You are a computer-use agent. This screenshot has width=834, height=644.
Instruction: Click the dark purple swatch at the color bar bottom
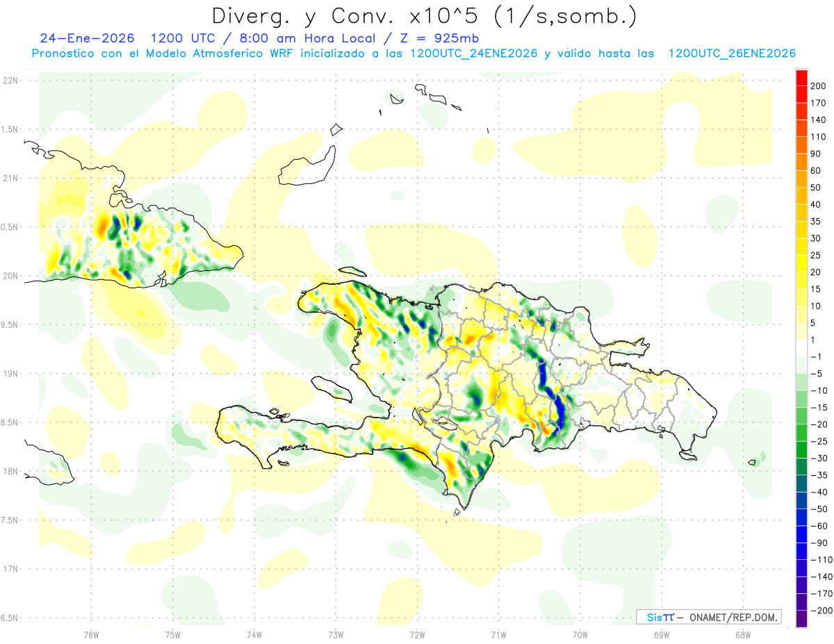click(801, 618)
